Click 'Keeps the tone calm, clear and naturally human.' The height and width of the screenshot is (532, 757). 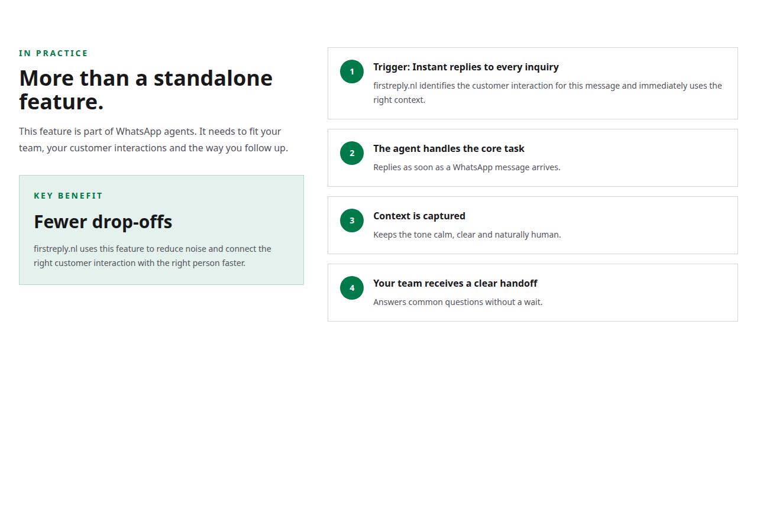[467, 235]
